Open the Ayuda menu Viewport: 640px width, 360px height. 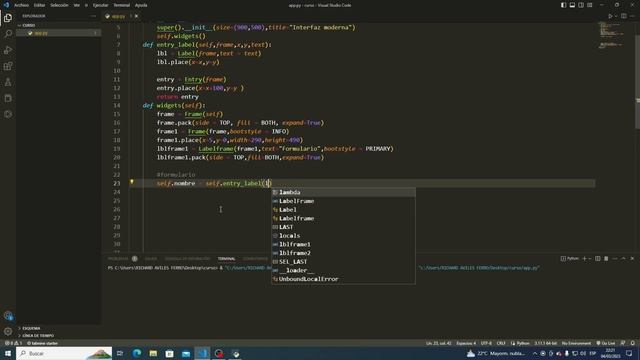(x=141, y=5)
